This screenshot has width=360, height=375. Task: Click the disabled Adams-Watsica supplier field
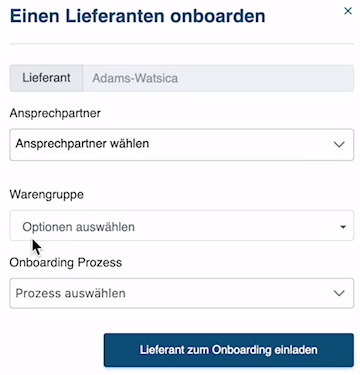[218, 78]
